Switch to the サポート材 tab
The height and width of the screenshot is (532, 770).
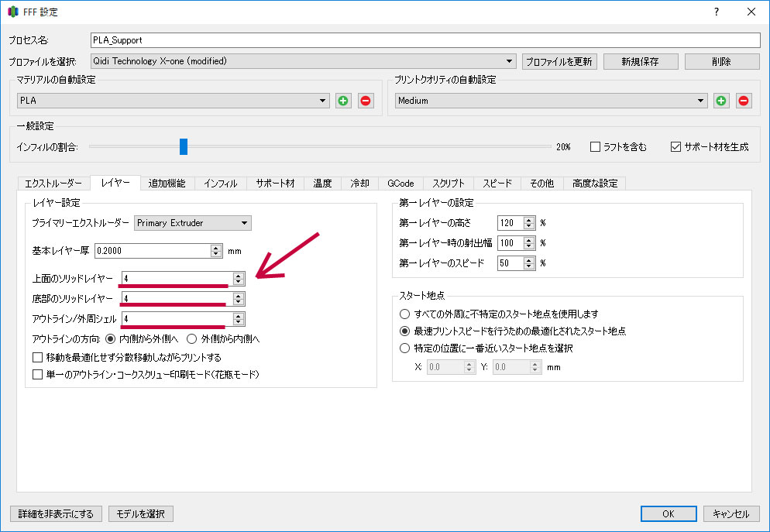pos(275,184)
